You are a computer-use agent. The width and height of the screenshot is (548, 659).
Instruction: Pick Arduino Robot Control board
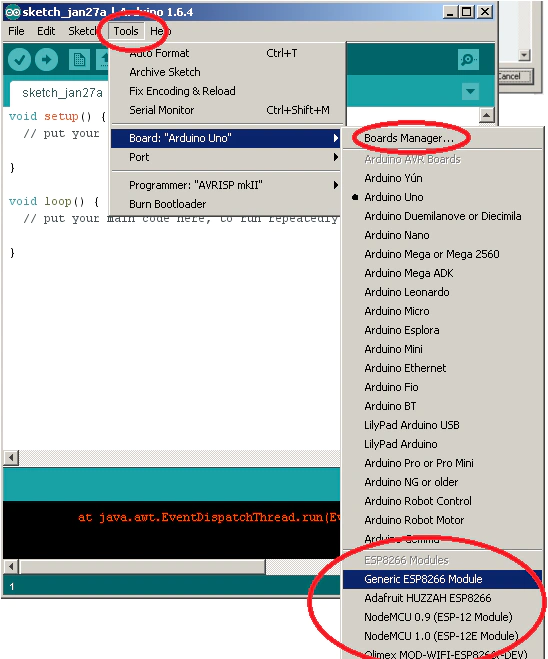tap(443, 501)
